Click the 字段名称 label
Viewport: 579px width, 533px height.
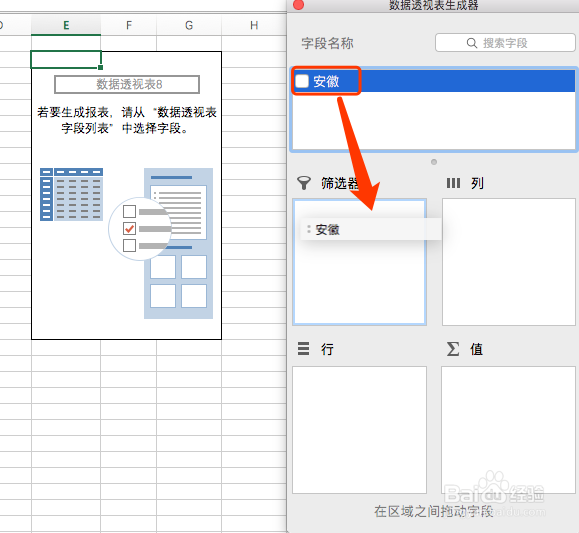tap(328, 43)
